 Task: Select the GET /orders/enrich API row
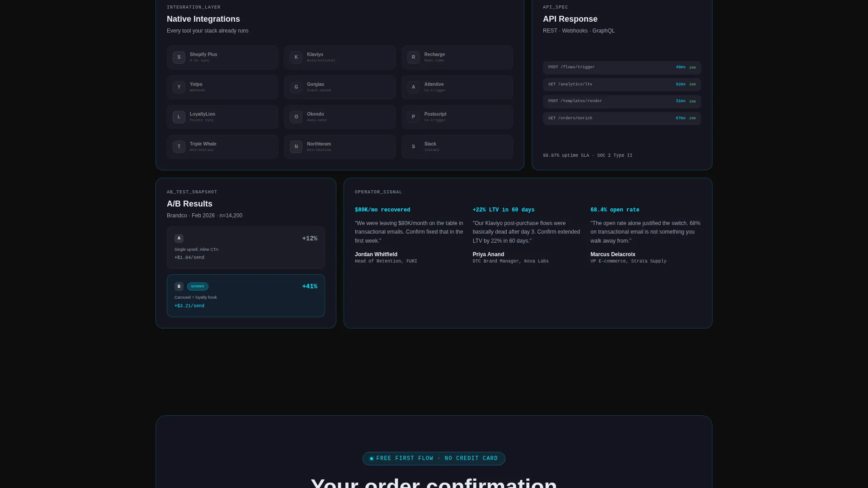pyautogui.click(x=622, y=118)
